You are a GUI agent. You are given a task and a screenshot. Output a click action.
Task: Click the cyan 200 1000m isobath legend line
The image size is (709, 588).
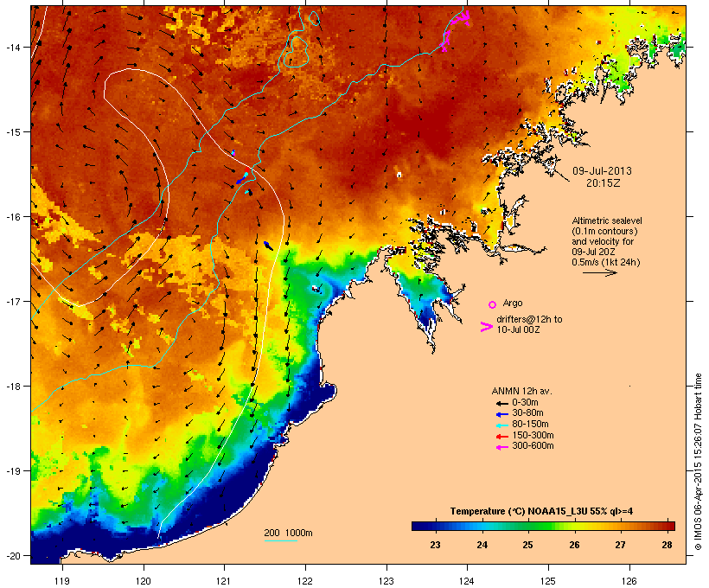[281, 540]
